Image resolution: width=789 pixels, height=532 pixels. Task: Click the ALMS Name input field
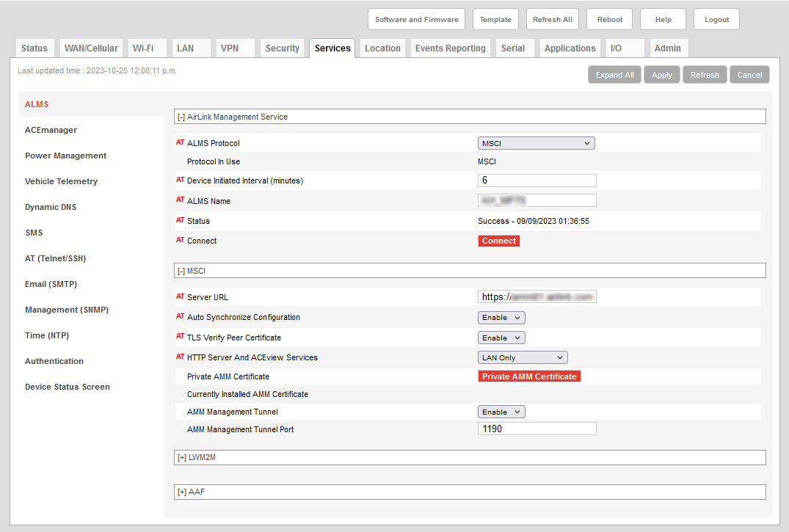(537, 200)
